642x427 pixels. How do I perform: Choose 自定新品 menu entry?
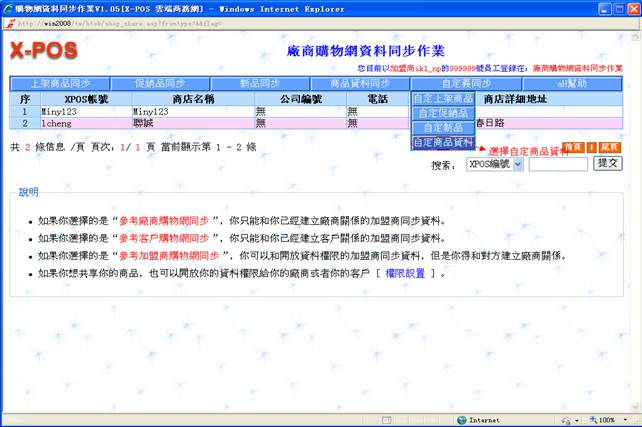[443, 128]
